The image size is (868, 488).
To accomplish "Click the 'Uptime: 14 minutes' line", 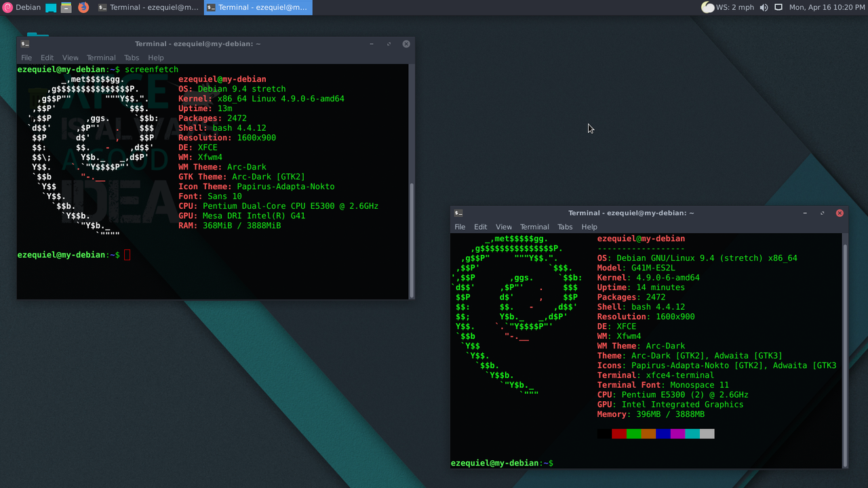I will pos(641,287).
